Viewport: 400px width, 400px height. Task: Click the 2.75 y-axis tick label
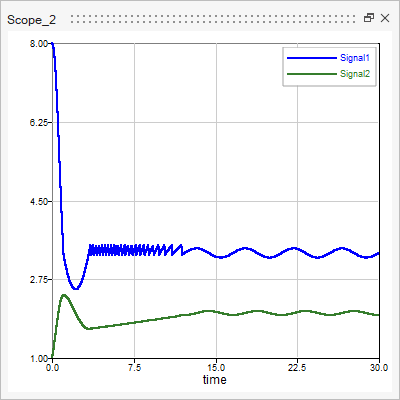pos(39,280)
